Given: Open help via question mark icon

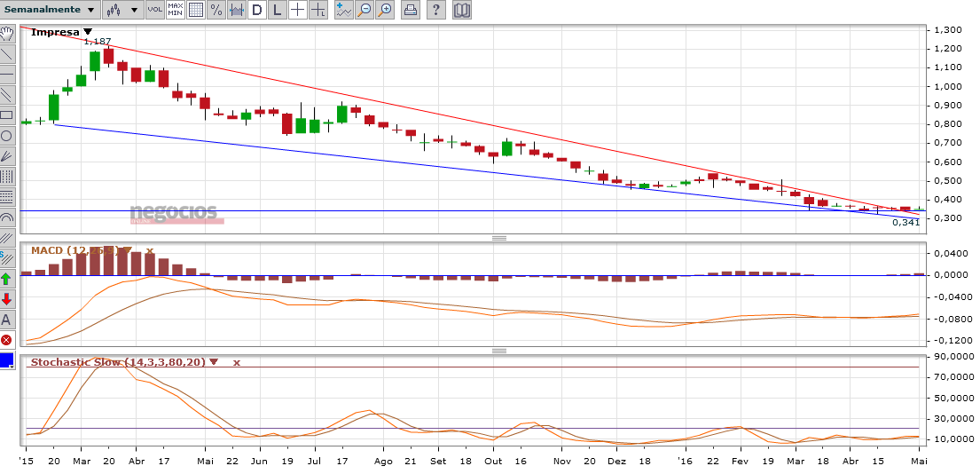Looking at the screenshot, I should coord(435,10).
